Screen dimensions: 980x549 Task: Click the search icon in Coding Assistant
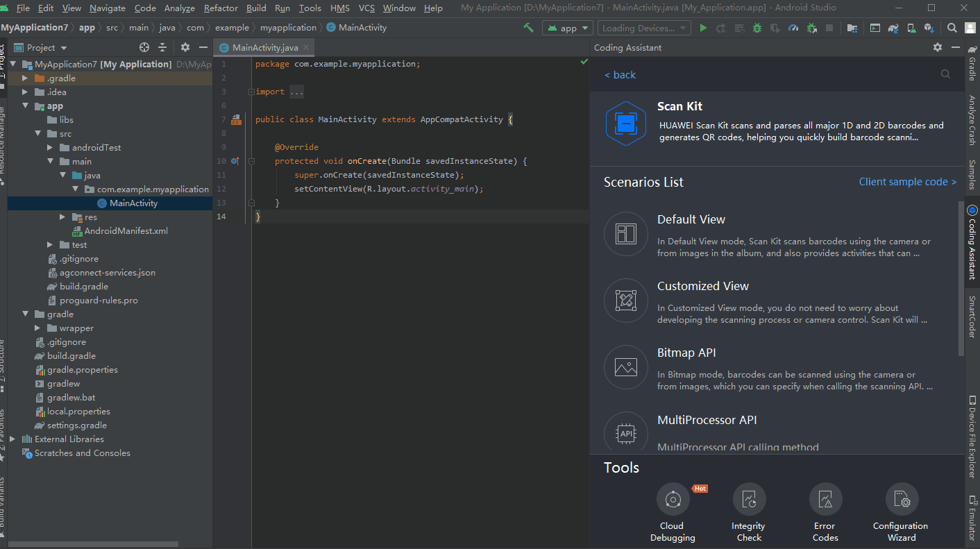[945, 74]
